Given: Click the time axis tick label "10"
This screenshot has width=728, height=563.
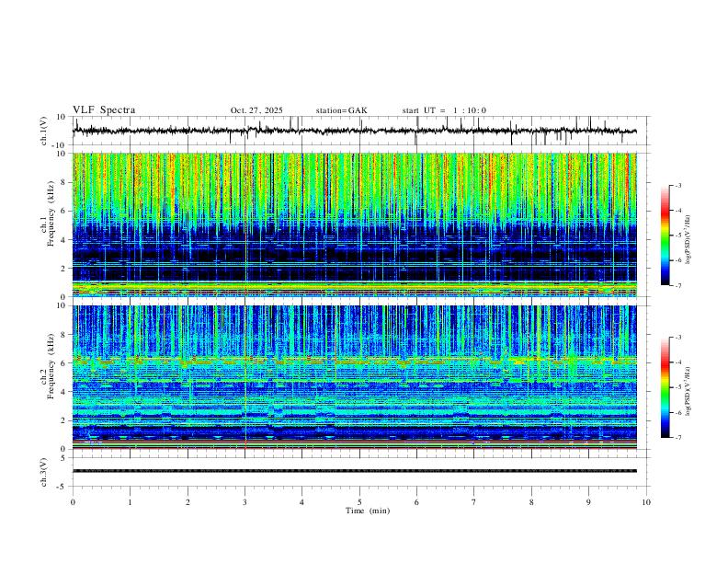Looking at the screenshot, I should pos(646,502).
